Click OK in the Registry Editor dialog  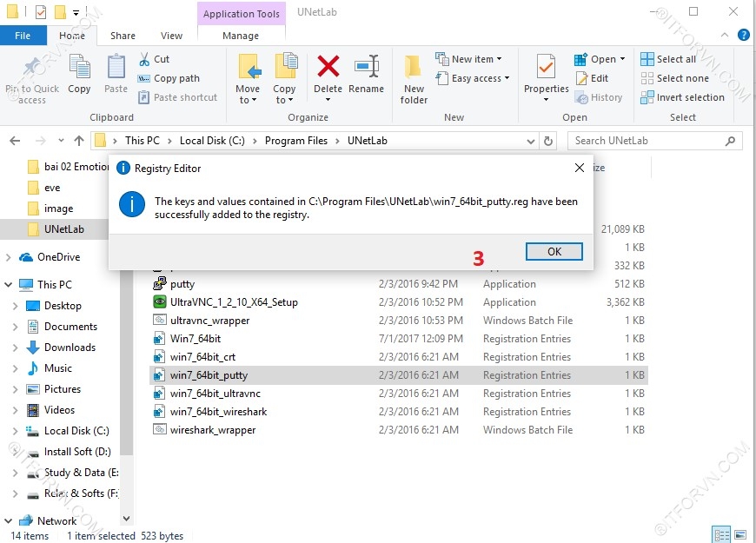(554, 251)
